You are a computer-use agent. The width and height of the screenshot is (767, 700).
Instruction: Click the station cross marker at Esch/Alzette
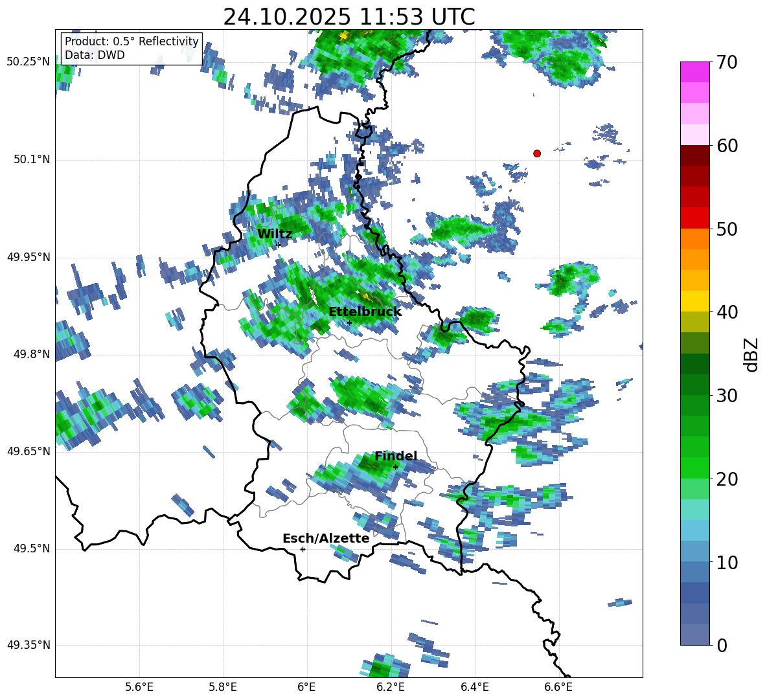click(303, 549)
